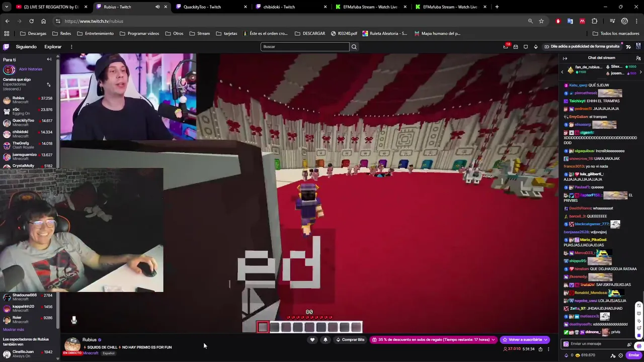The height and width of the screenshot is (362, 644).
Task: Open the extensions puzzle icon
Action: click(x=595, y=21)
